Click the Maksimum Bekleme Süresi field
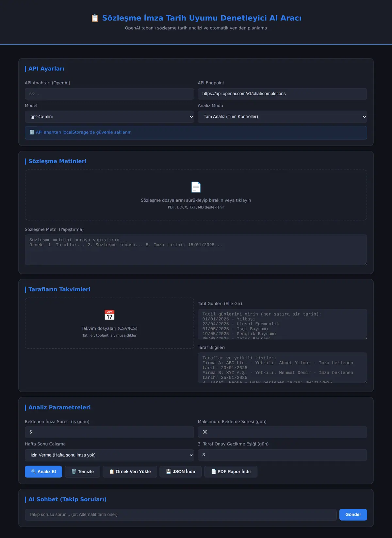The height and width of the screenshot is (538, 392). (282, 432)
